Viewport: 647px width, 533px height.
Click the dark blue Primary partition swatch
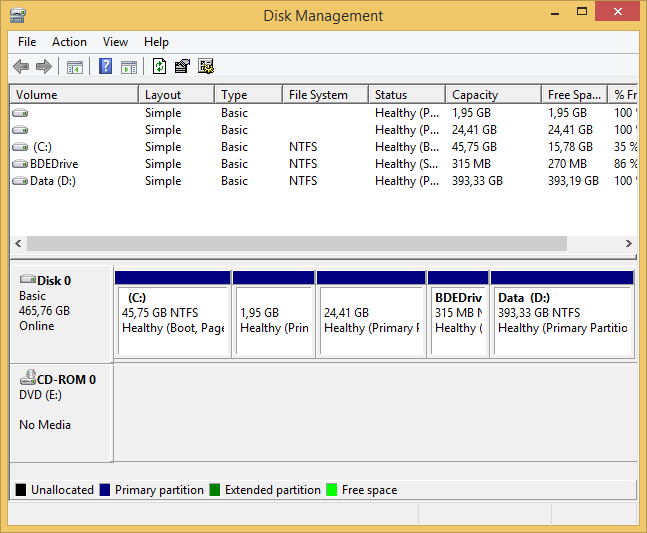[105, 490]
